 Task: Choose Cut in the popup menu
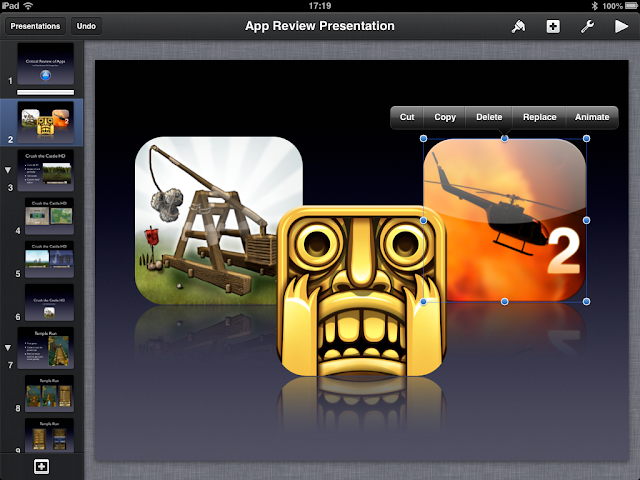coord(407,117)
